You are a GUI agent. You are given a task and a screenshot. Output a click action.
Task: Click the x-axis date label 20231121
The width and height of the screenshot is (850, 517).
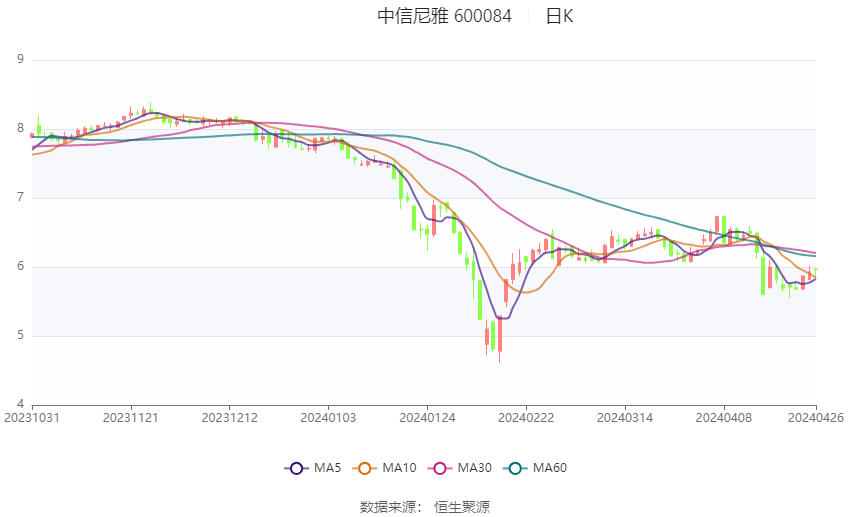pos(131,418)
